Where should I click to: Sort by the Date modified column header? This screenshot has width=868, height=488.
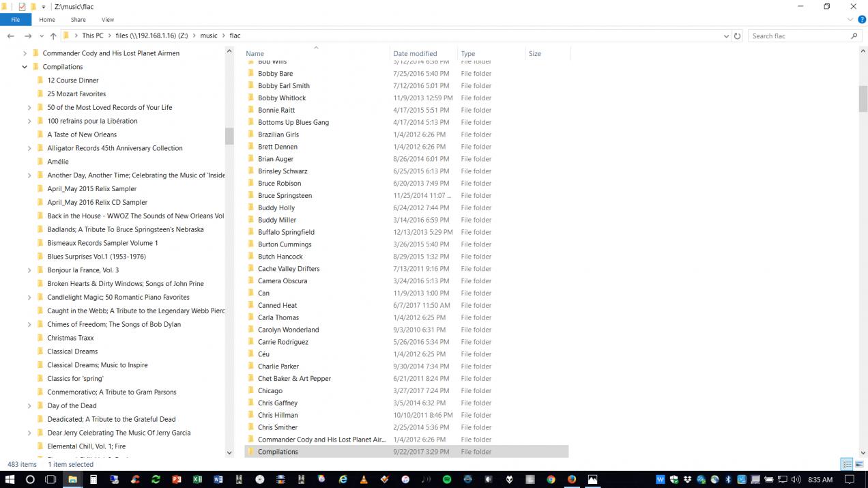tap(415, 53)
